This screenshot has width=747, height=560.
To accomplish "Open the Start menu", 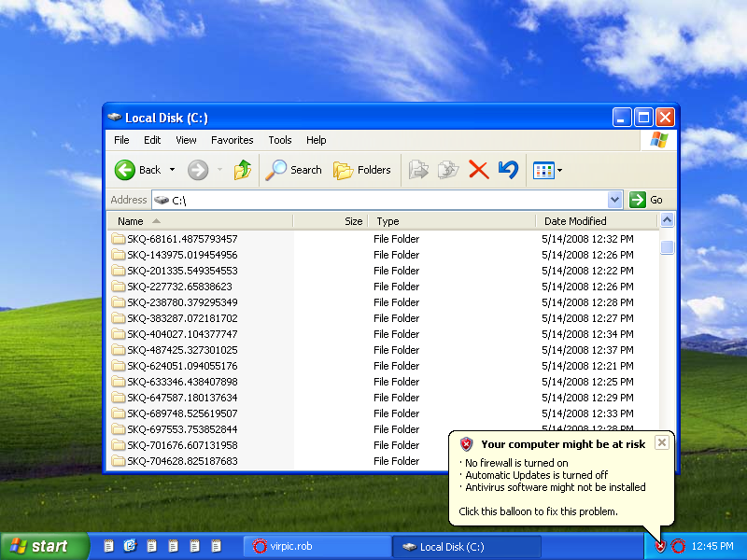I will [x=44, y=546].
